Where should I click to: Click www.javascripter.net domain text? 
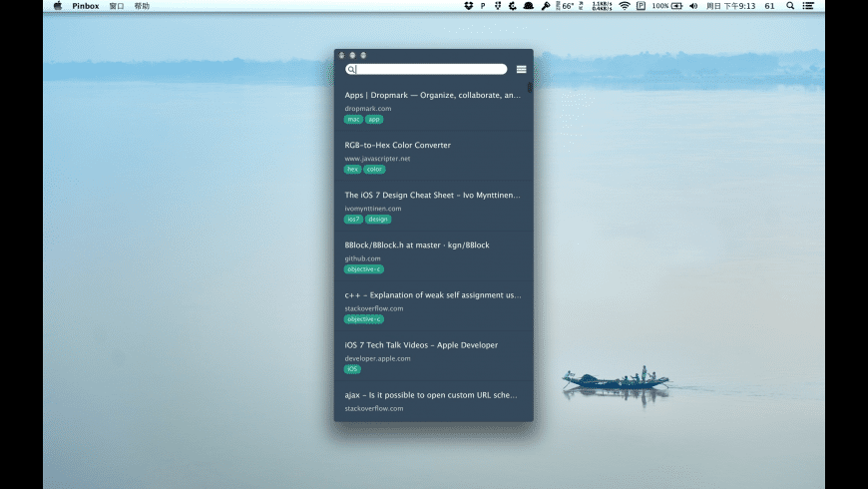coord(377,159)
